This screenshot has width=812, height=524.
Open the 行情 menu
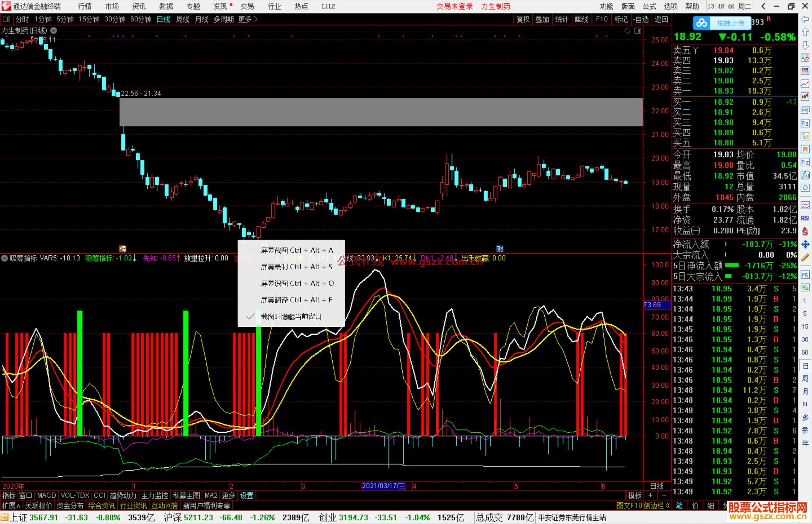click(x=85, y=6)
